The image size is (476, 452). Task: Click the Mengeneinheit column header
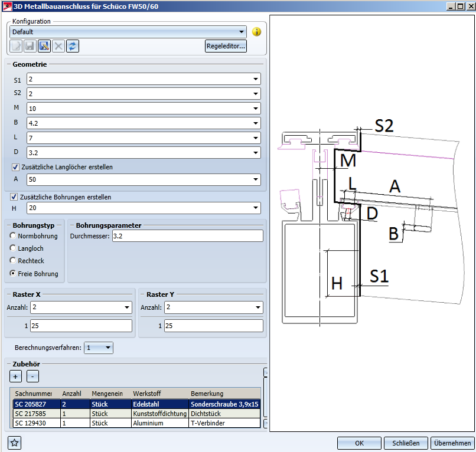pyautogui.click(x=111, y=394)
